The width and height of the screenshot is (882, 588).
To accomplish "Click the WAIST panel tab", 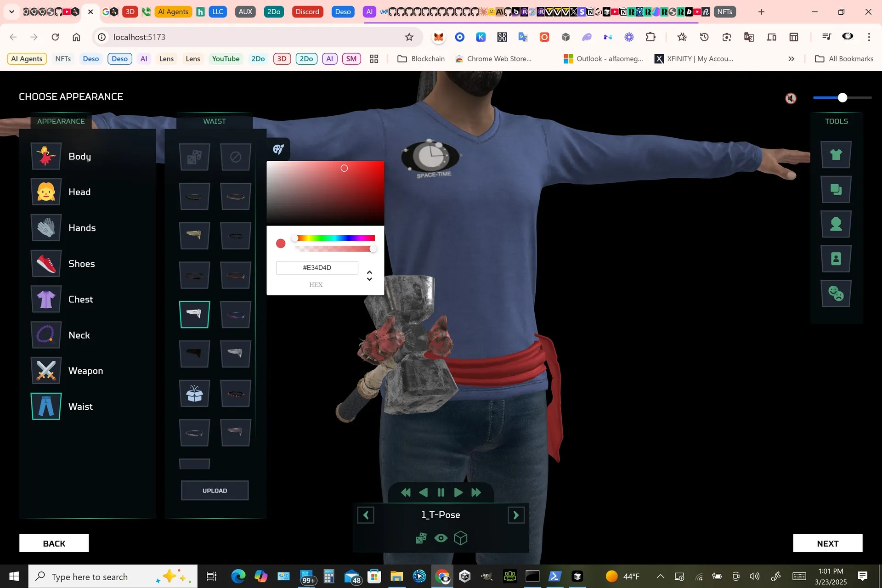I will pyautogui.click(x=215, y=121).
